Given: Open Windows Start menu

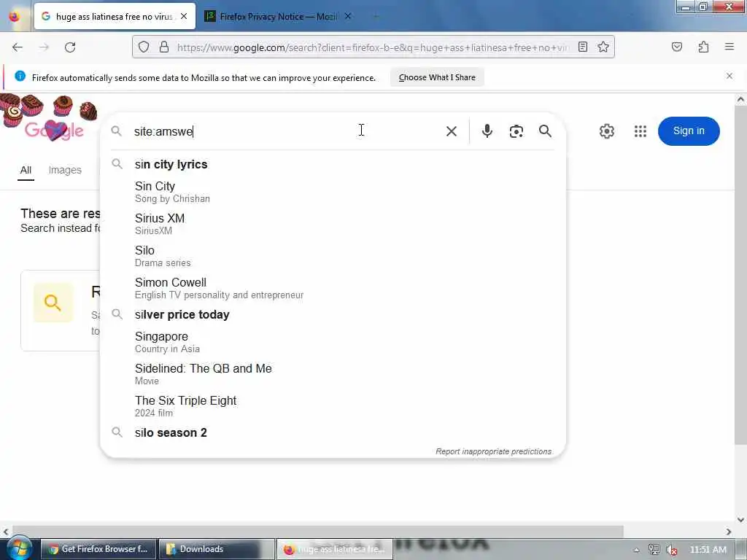Looking at the screenshot, I should click(x=19, y=548).
